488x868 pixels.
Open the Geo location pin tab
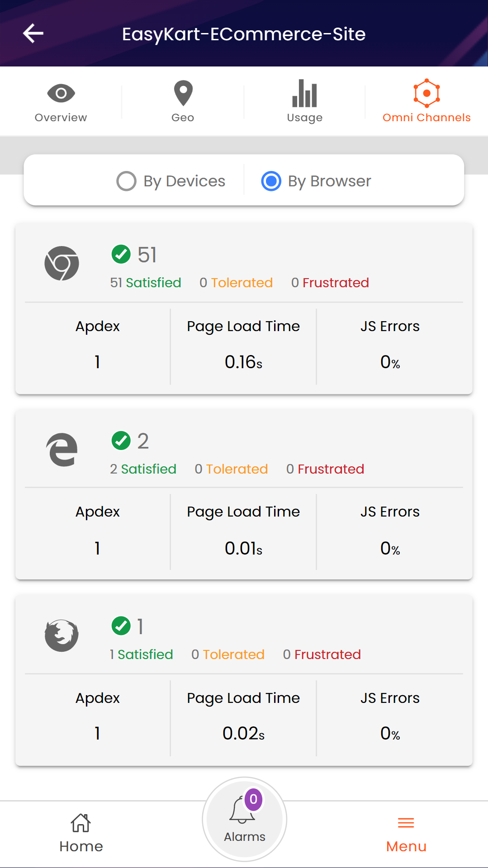coord(183,93)
